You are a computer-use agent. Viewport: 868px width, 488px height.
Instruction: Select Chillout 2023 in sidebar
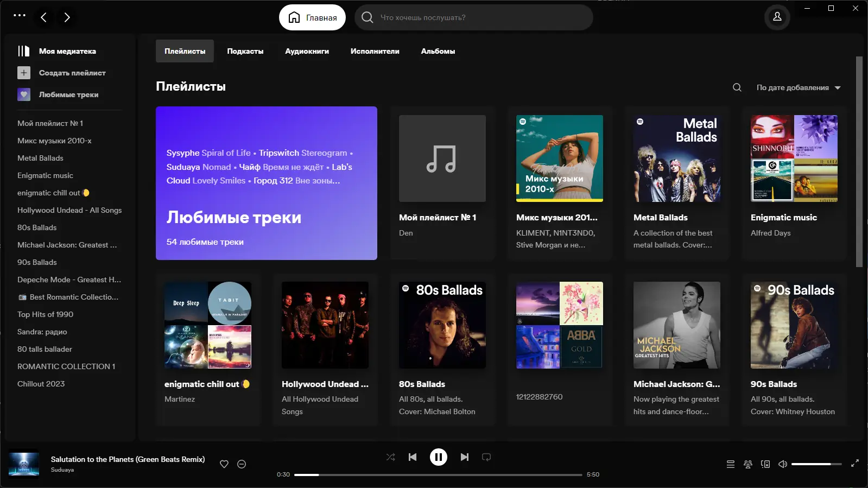(x=41, y=384)
